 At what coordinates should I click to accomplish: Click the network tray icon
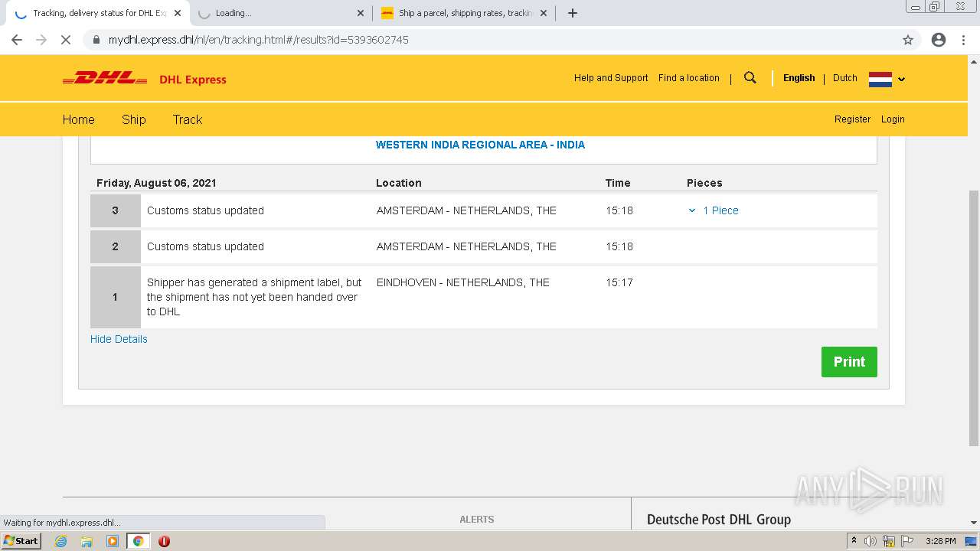[889, 541]
